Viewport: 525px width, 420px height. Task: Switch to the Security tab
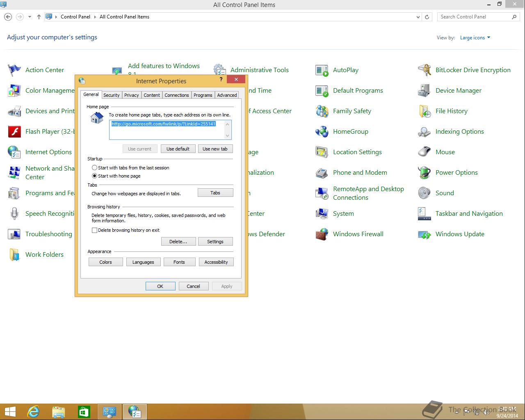tap(112, 95)
